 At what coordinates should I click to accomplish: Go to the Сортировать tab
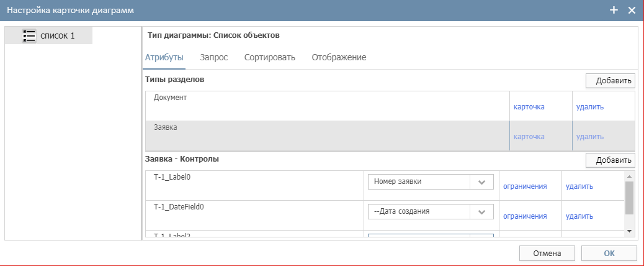pyautogui.click(x=269, y=57)
